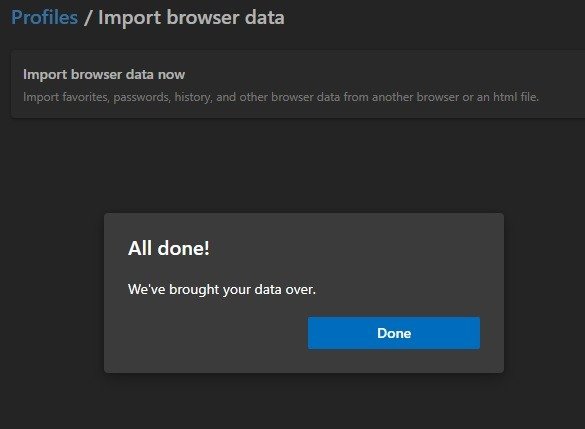The height and width of the screenshot is (429, 585).
Task: Click the Import browser data page title
Action: tap(191, 18)
